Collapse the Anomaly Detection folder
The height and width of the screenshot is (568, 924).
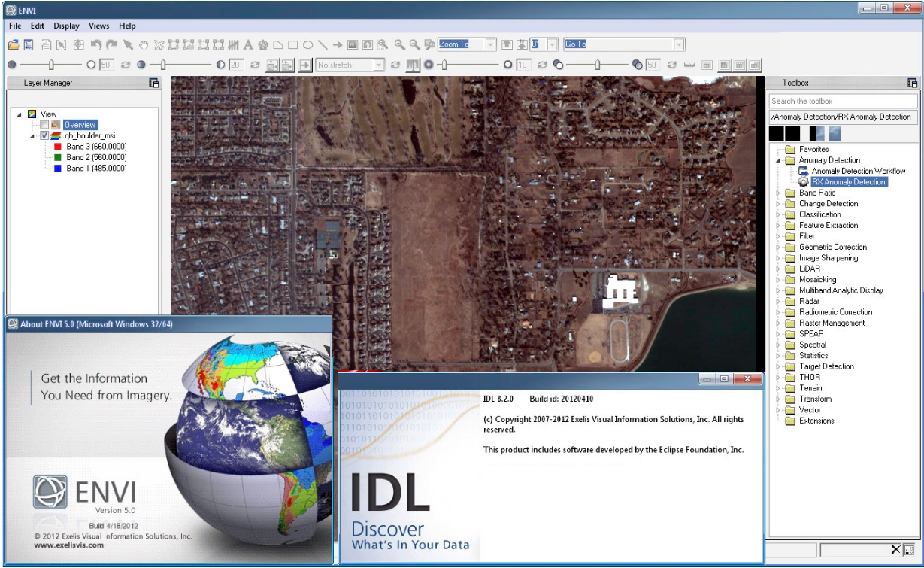(x=778, y=160)
